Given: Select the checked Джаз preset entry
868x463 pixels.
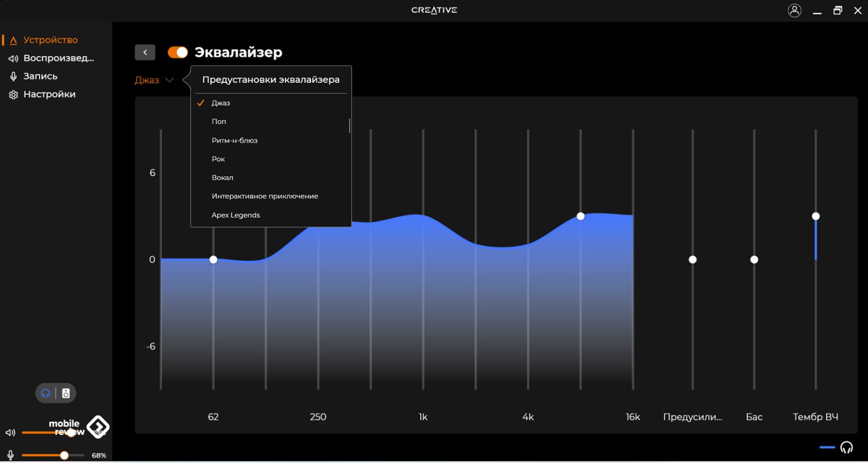Looking at the screenshot, I should (x=220, y=103).
